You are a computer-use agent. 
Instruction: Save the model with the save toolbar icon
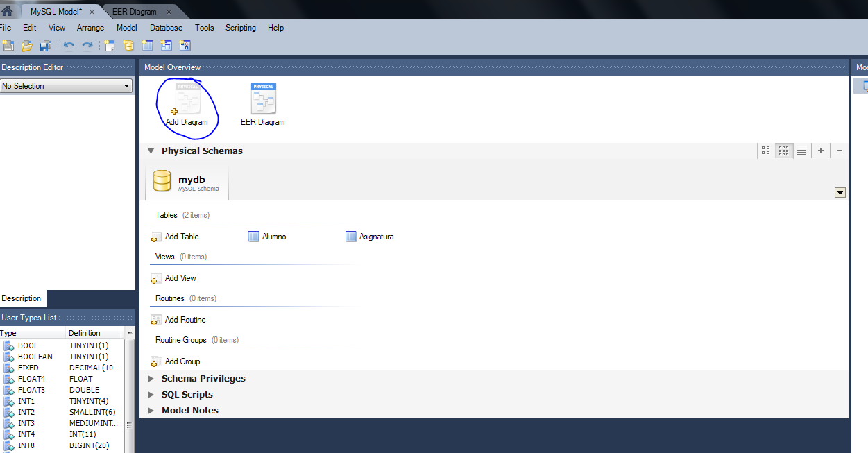click(x=45, y=45)
